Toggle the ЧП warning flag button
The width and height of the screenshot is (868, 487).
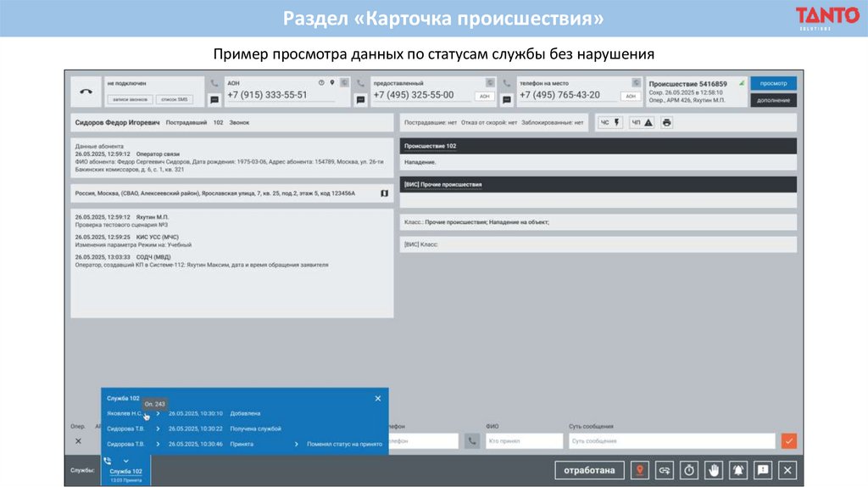click(x=643, y=122)
